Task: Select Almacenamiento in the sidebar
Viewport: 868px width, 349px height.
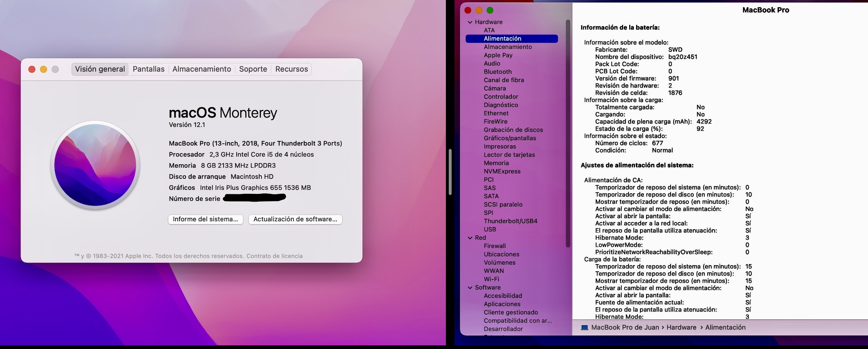Action: click(x=507, y=47)
